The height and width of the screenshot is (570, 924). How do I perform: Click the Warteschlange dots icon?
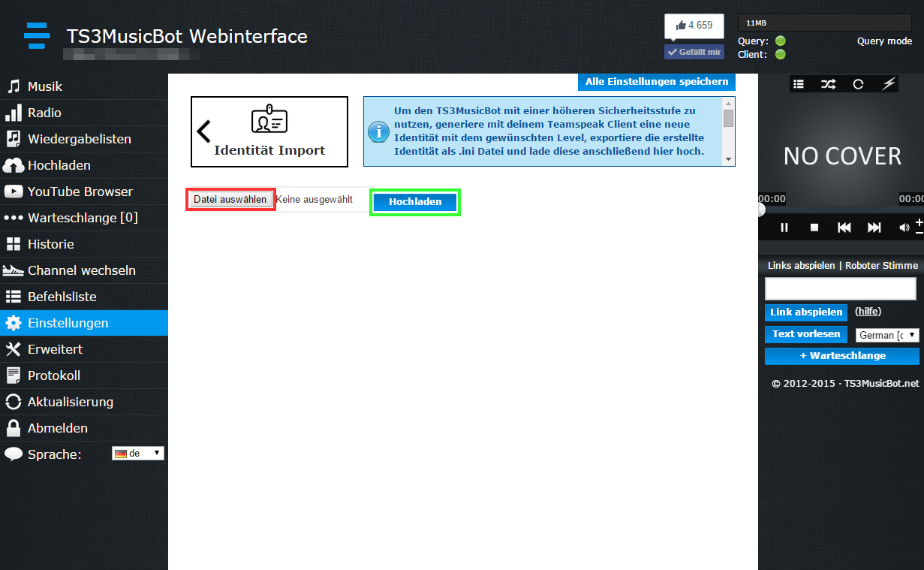[x=14, y=218]
